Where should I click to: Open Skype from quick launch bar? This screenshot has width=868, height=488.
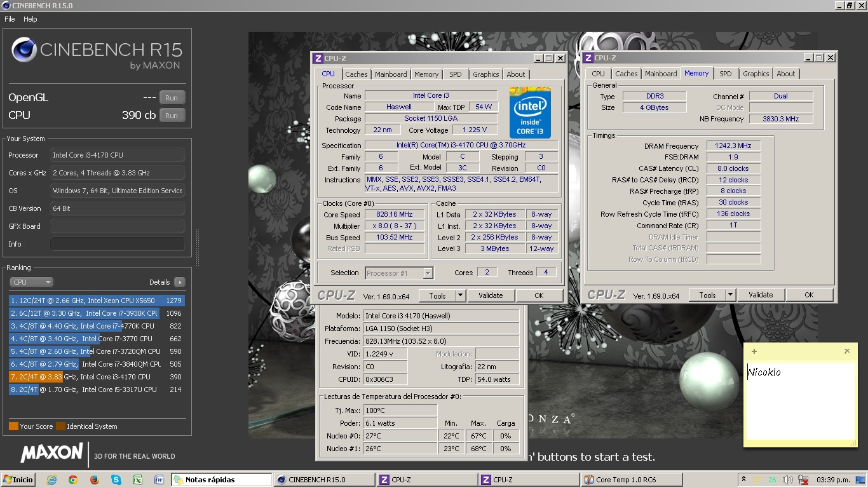pyautogui.click(x=116, y=480)
